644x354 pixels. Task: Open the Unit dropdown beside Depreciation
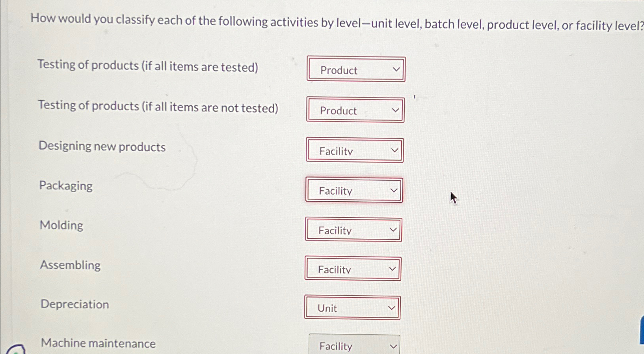point(352,308)
